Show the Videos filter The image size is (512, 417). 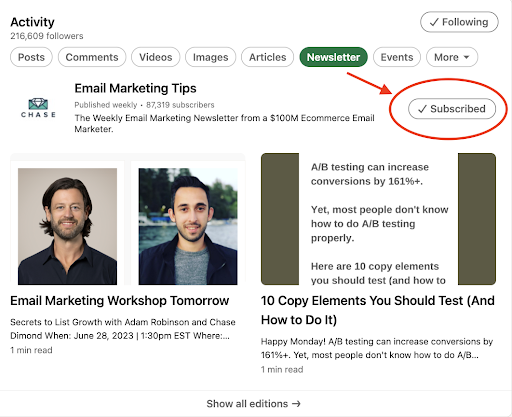(x=156, y=57)
